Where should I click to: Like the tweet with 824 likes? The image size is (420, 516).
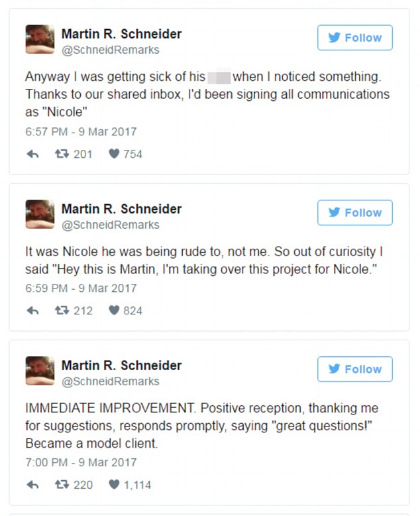click(114, 311)
